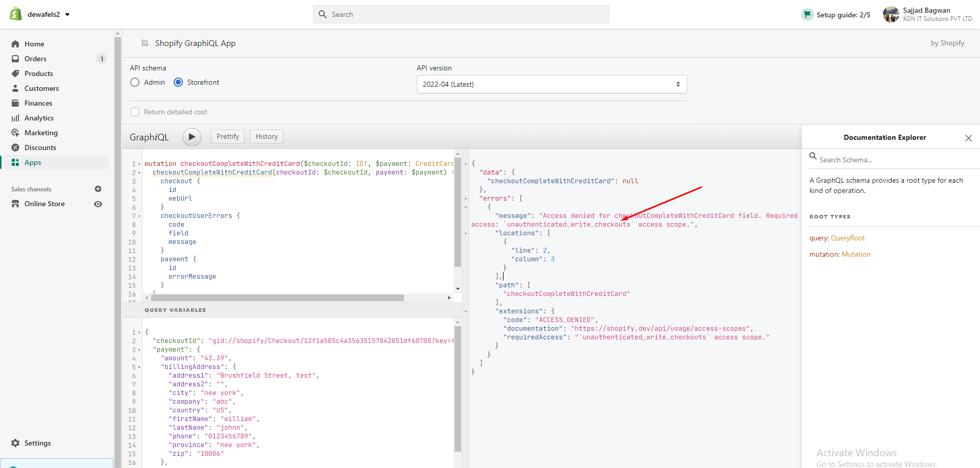This screenshot has height=468, width=980.
Task: Go to Home menu item
Action: 34,44
